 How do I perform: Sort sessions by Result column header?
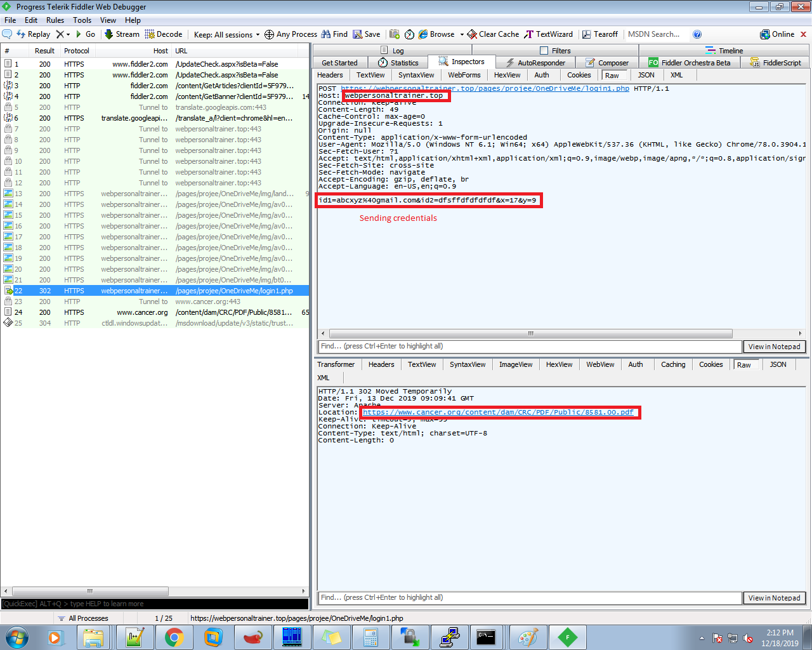click(44, 51)
